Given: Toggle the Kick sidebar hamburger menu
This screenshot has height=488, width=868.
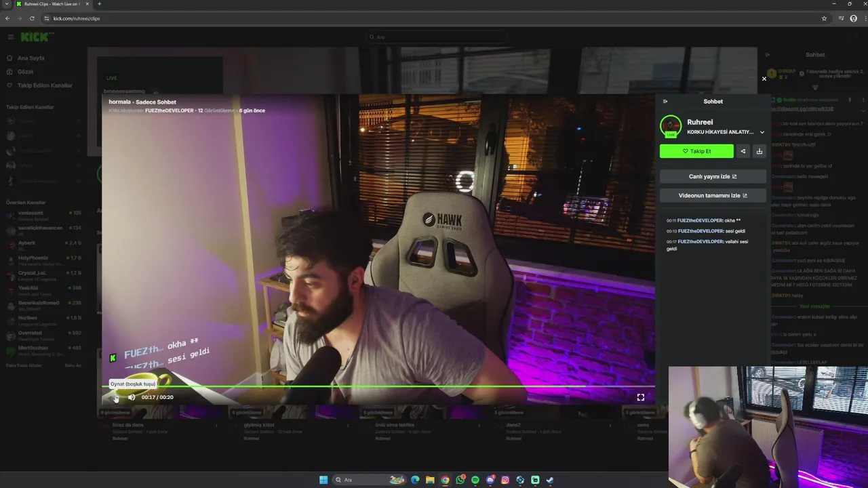Looking at the screenshot, I should point(11,37).
